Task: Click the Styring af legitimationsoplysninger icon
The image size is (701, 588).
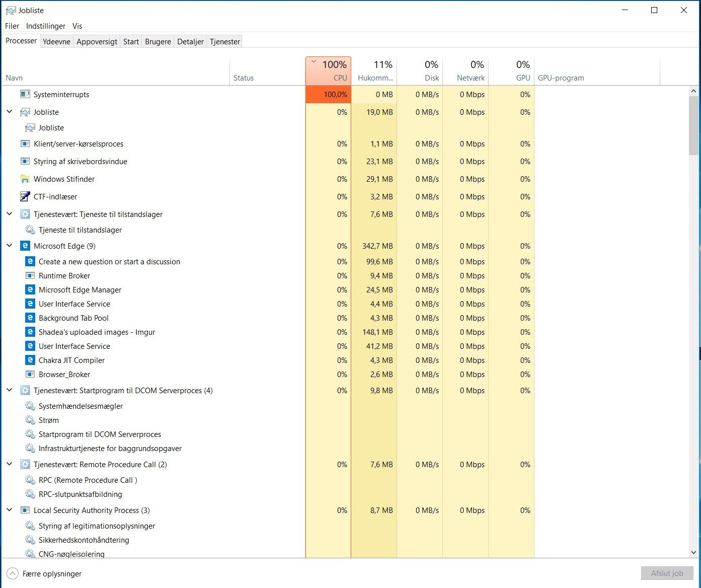Action: pos(30,526)
